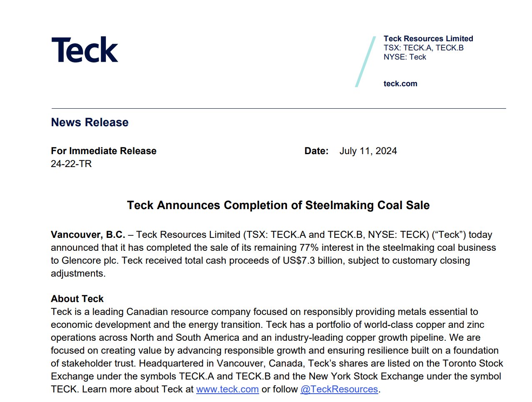
Task: Click the release number 24-22-TR
Action: tap(71, 164)
